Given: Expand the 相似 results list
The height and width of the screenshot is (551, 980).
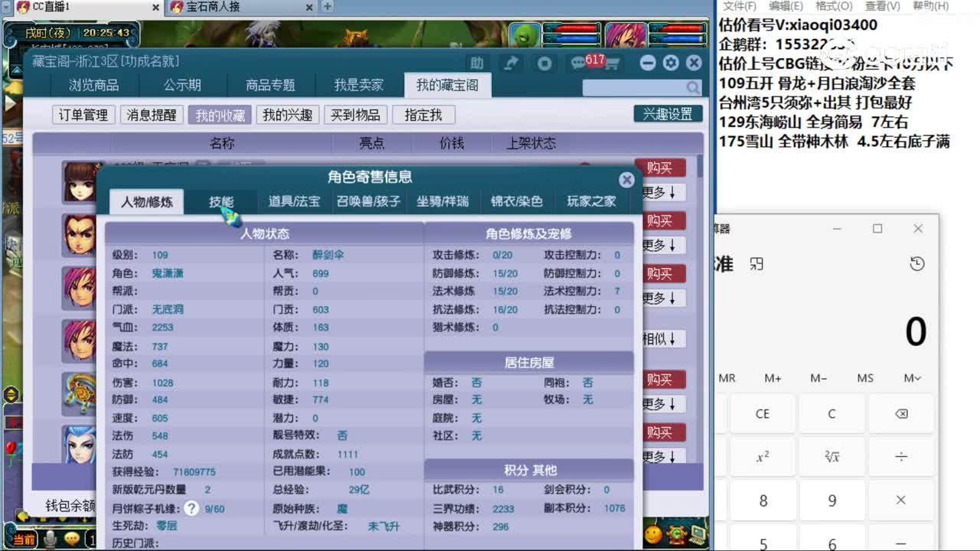Looking at the screenshot, I should (x=663, y=337).
